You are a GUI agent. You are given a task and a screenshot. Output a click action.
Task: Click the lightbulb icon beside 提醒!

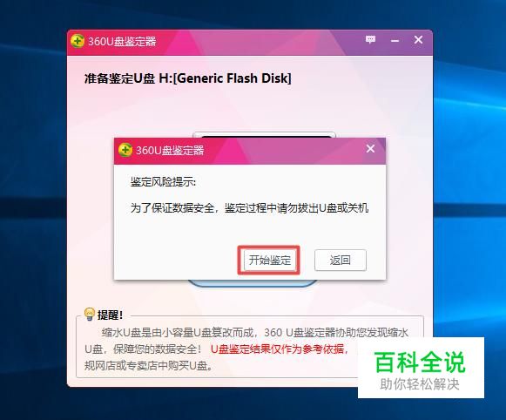point(90,314)
